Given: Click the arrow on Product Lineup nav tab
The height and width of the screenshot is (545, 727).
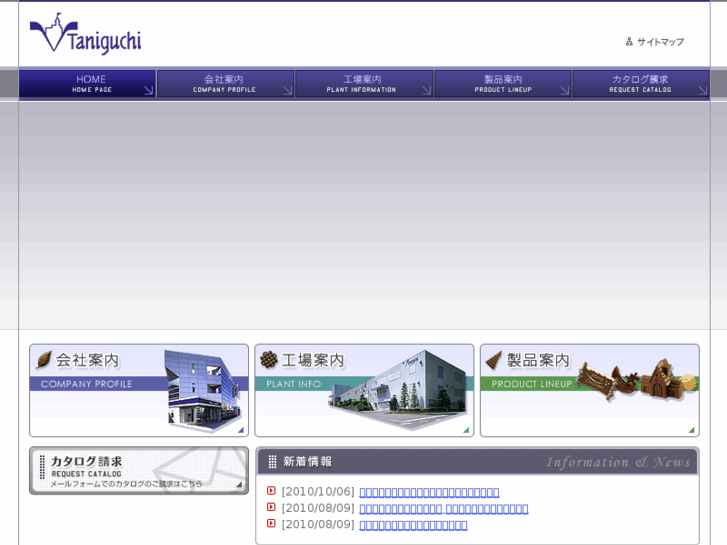Looking at the screenshot, I should (565, 90).
